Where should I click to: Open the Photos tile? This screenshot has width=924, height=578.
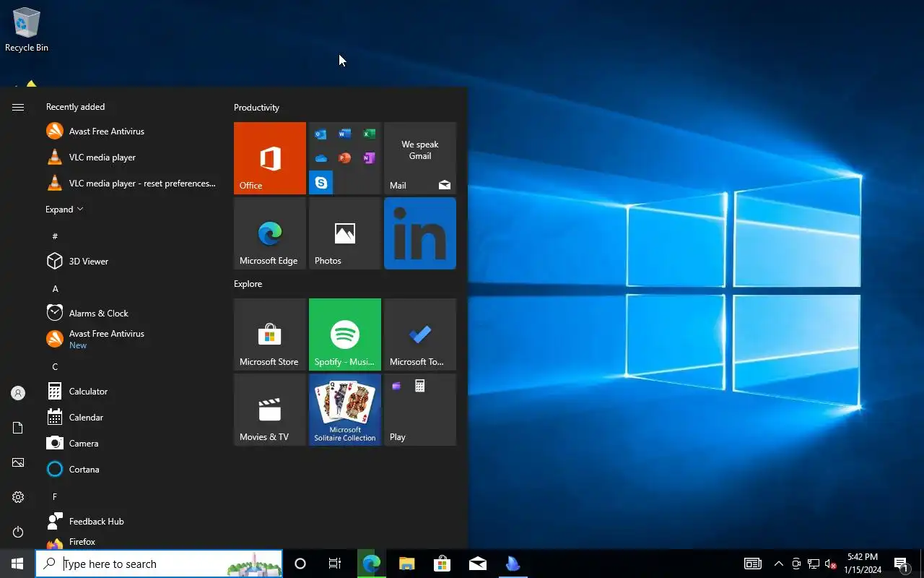click(345, 233)
